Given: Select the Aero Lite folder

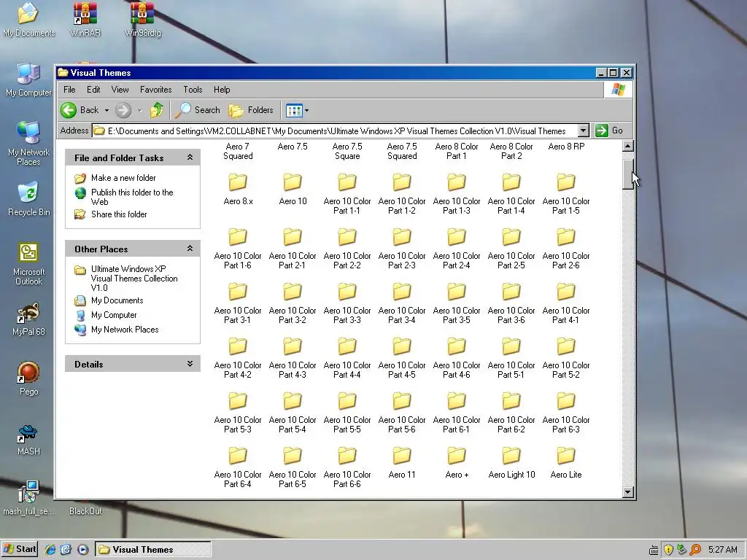Looking at the screenshot, I should [566, 463].
